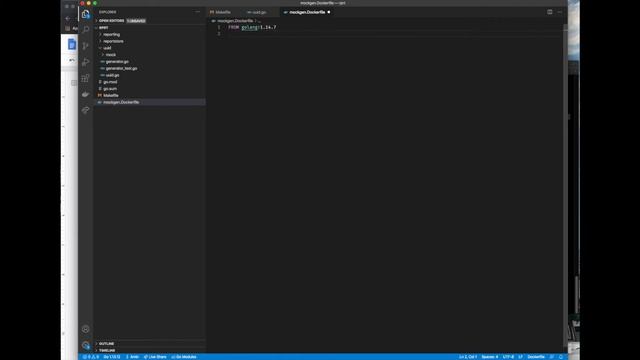
Task: Split the editor to the right
Action: [x=550, y=12]
